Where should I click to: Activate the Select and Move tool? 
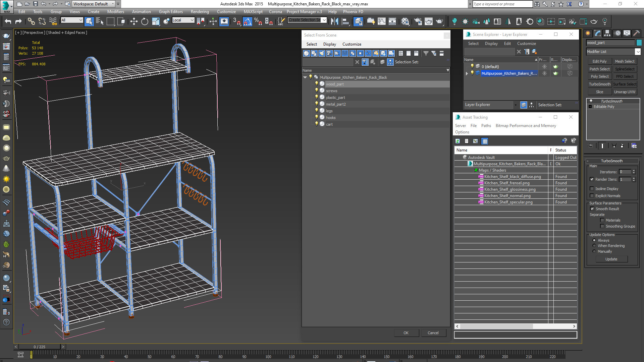[x=134, y=21]
